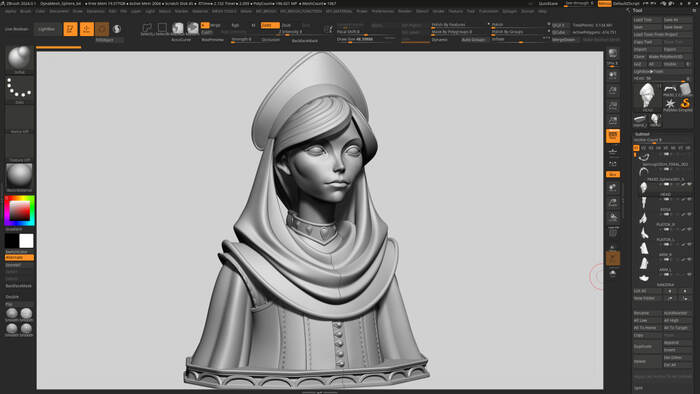The width and height of the screenshot is (700, 394).
Task: Select the SelectLasso brush icon
Action: pyautogui.click(x=147, y=29)
